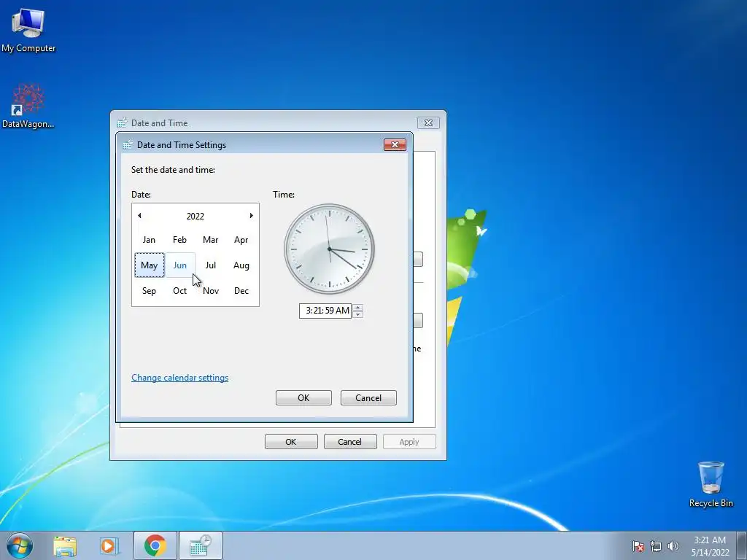Viewport: 747px width, 560px height.
Task: Select Jan in the month grid
Action: pyautogui.click(x=149, y=239)
